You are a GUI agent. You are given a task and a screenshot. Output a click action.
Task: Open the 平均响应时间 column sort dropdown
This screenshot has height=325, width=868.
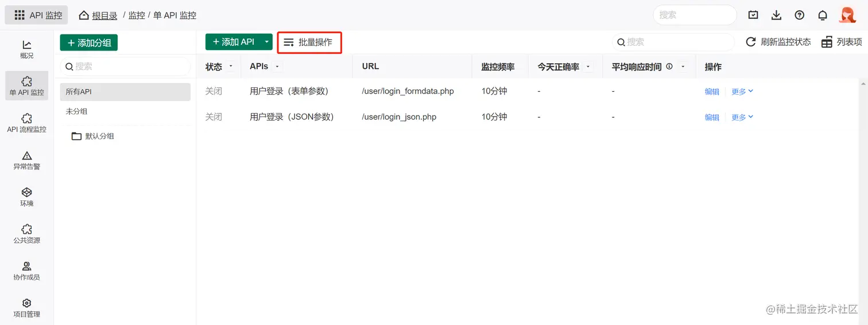(x=683, y=67)
